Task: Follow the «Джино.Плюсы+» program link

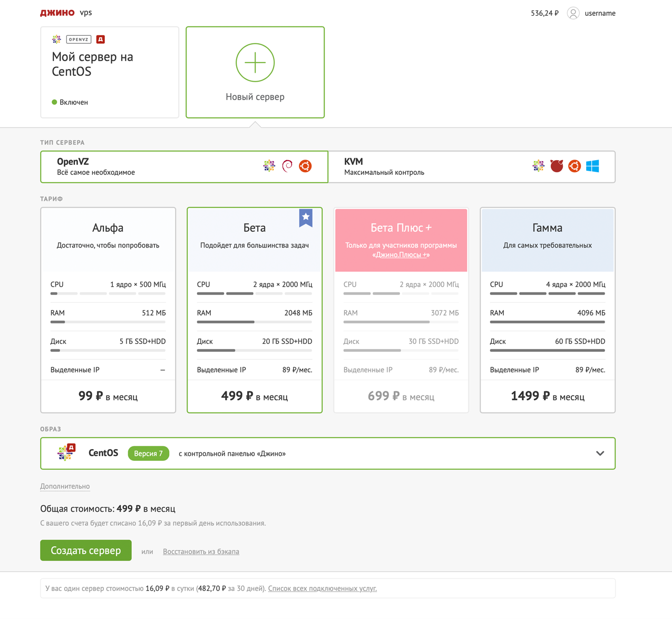Action: point(401,255)
